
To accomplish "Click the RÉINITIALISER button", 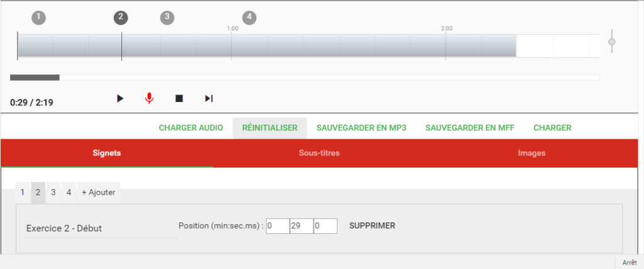I will pyautogui.click(x=270, y=128).
